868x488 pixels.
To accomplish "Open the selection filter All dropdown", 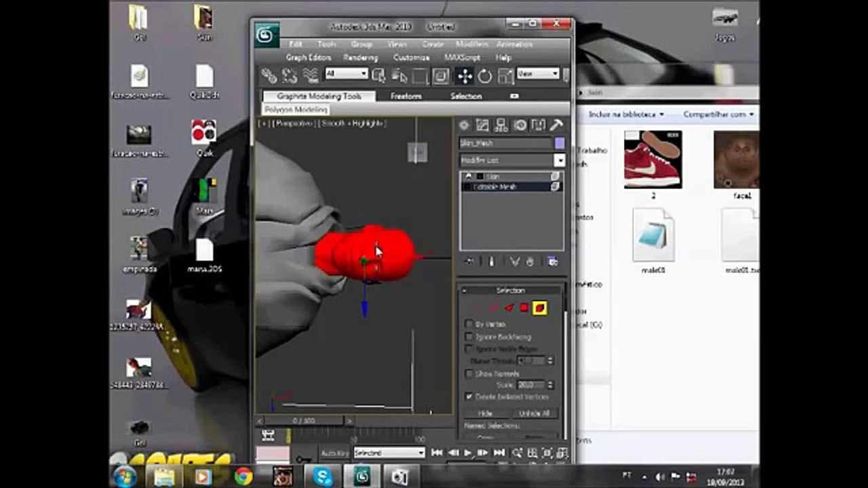I will point(347,74).
